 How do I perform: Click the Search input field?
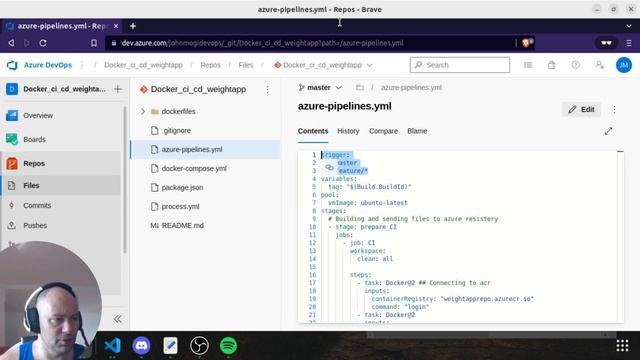tap(460, 65)
